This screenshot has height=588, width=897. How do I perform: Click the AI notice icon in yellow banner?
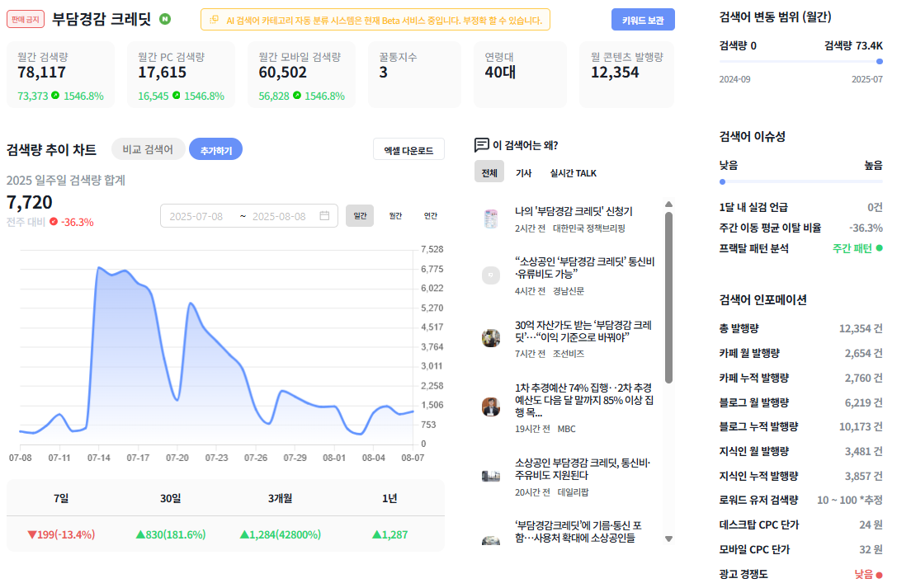[x=214, y=20]
